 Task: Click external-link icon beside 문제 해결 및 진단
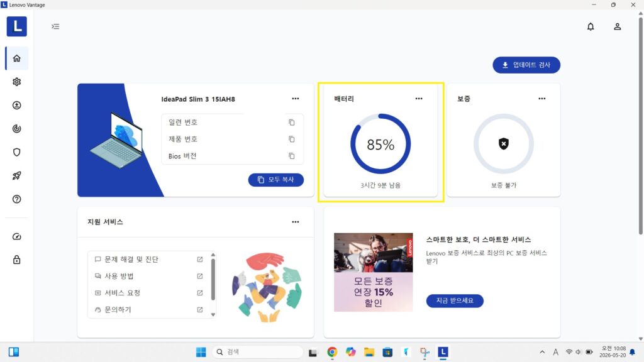pos(200,260)
